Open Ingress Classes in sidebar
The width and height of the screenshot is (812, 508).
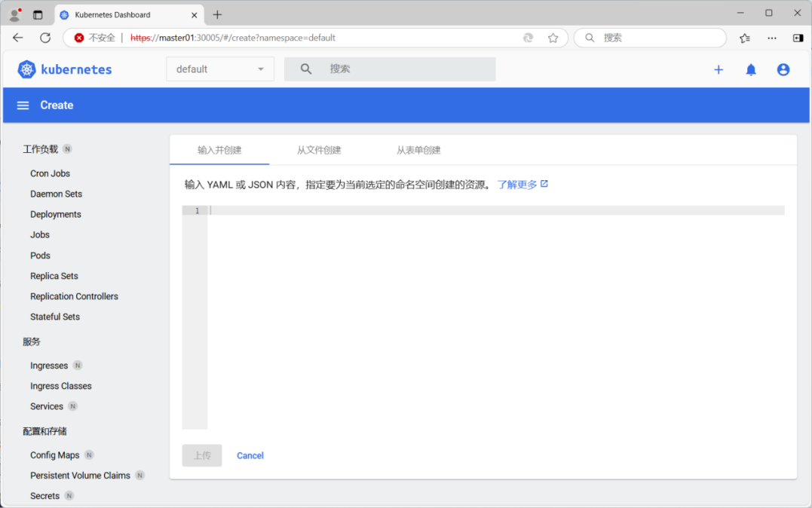tap(60, 386)
